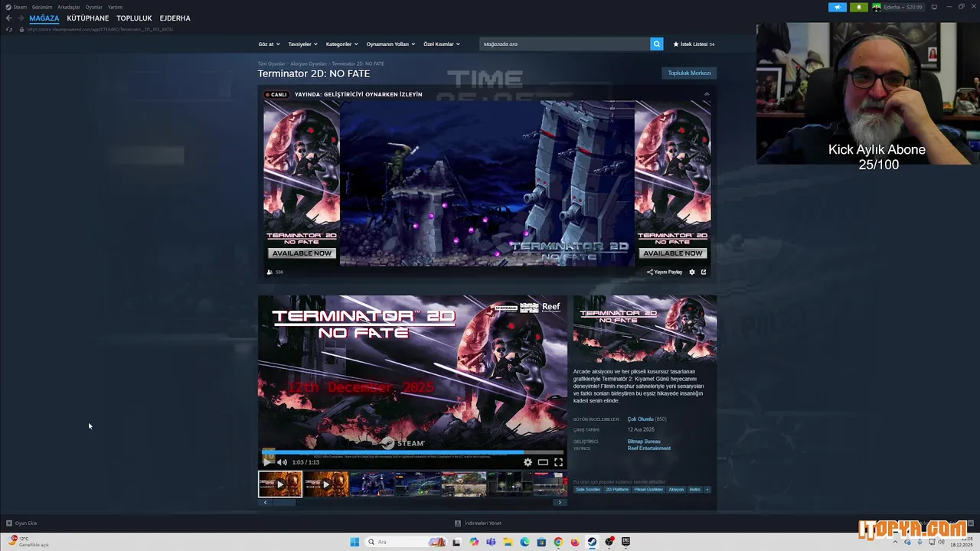Open Steam from the taskbar
Image resolution: width=980 pixels, height=551 pixels.
point(592,542)
